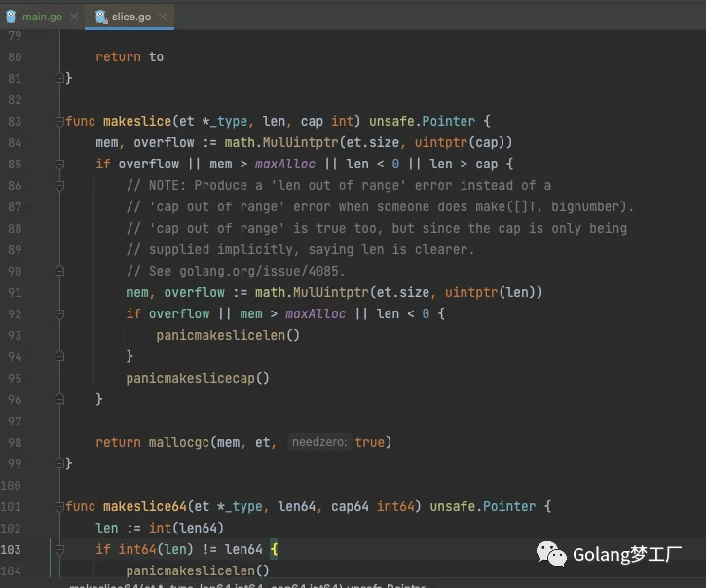
Task: Collapse the inner if at line 92
Action: click(59, 313)
